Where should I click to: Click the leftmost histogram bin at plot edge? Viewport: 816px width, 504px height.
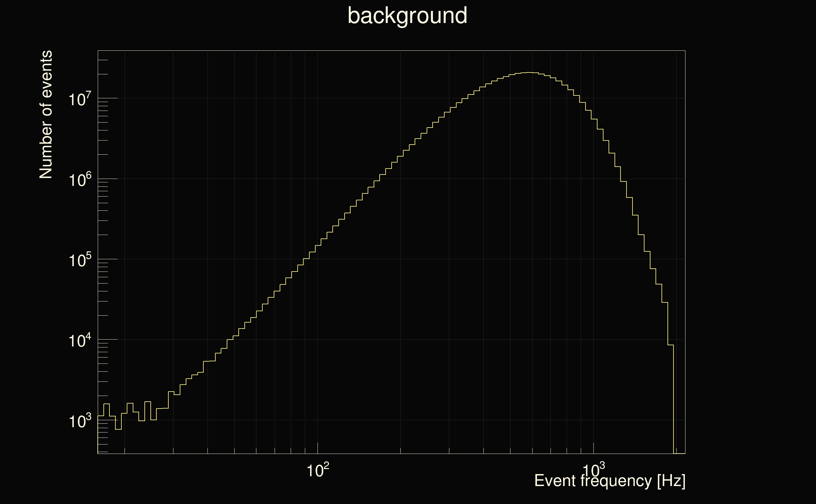pyautogui.click(x=100, y=416)
